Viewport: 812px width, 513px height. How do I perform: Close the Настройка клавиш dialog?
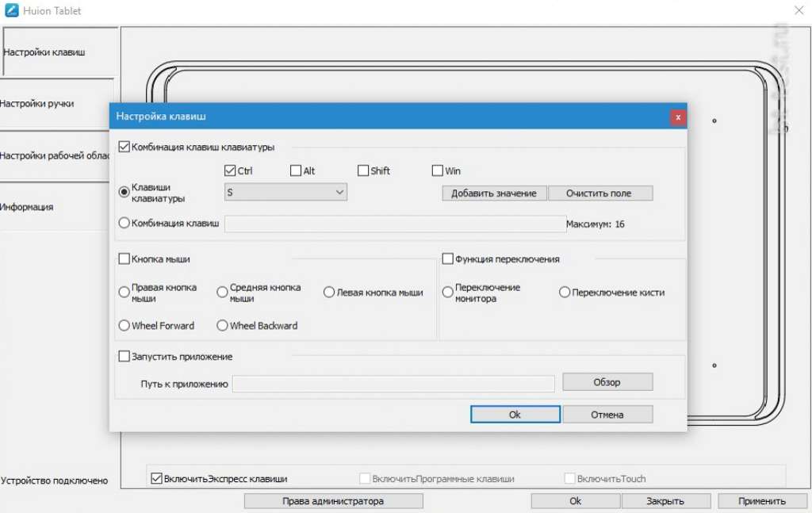[x=677, y=117]
